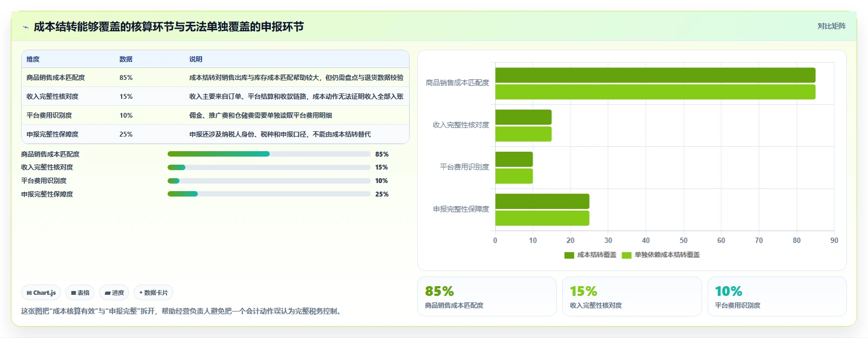
Task: Click the light green chart bar for 申报完整性保障度
Action: point(542,218)
